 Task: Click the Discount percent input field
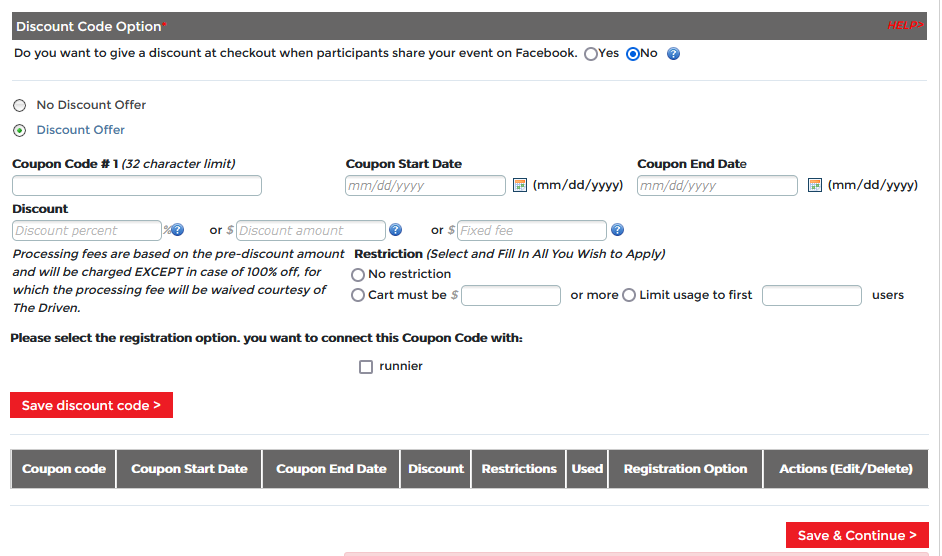pyautogui.click(x=87, y=230)
